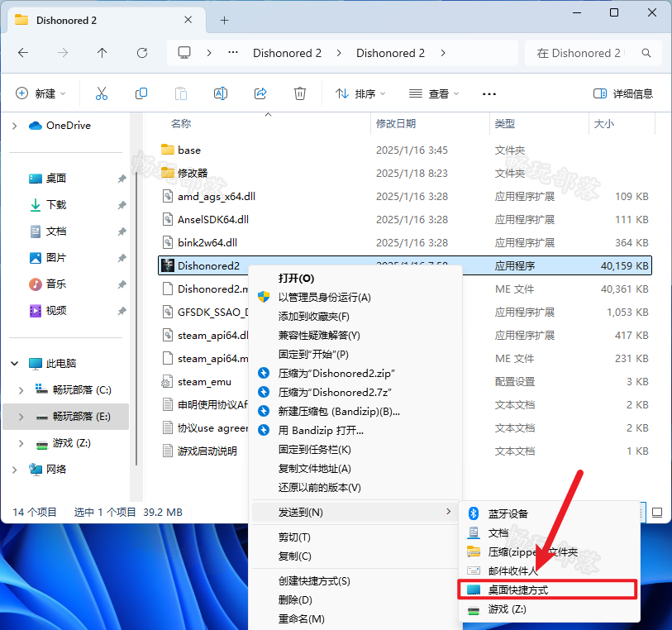
Task: Select the bink2w64.dll file
Action: (207, 242)
